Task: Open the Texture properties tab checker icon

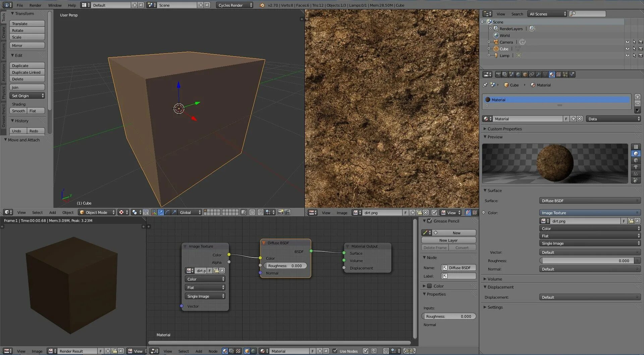Action: click(x=558, y=74)
